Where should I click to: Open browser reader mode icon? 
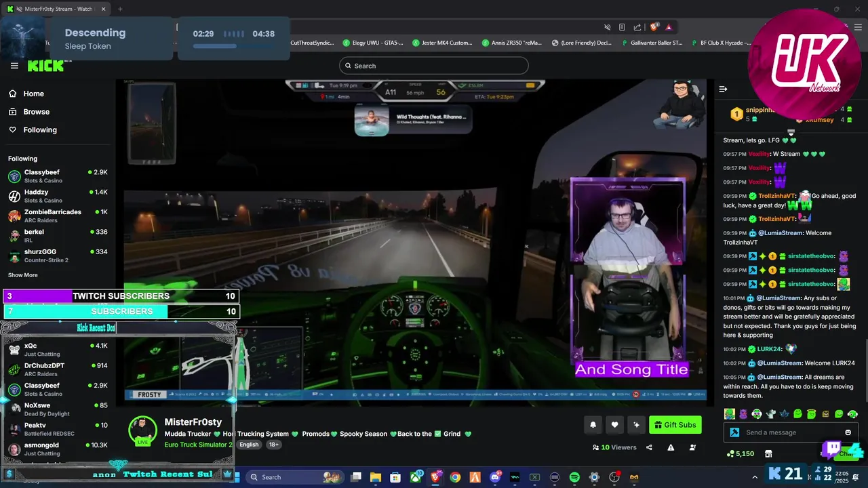point(622,27)
